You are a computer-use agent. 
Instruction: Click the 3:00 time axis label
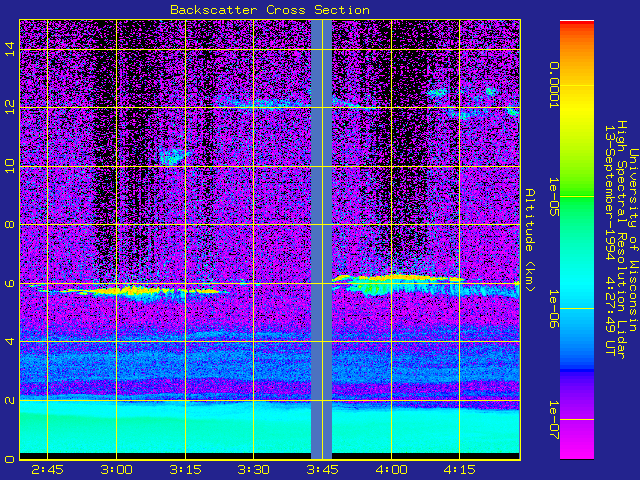click(x=116, y=470)
